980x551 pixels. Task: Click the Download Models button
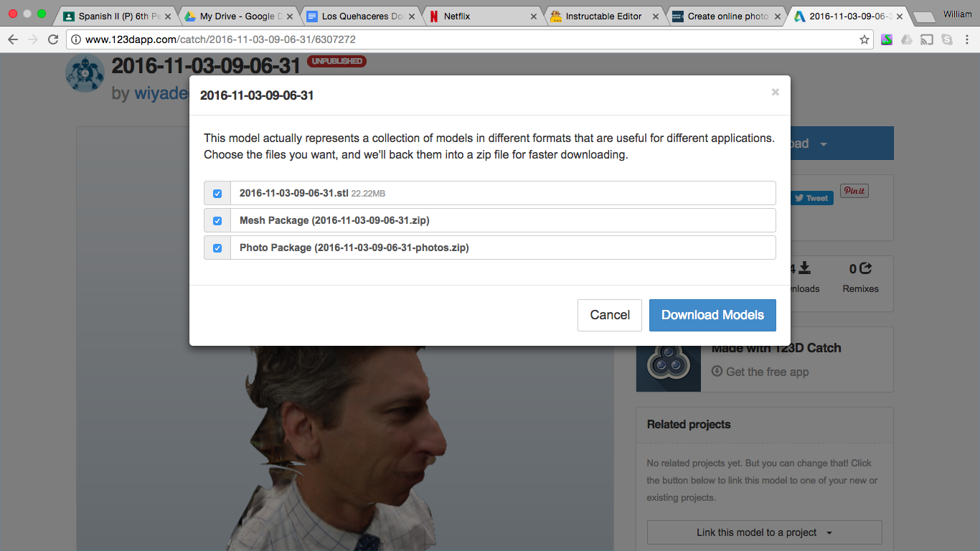(x=712, y=315)
